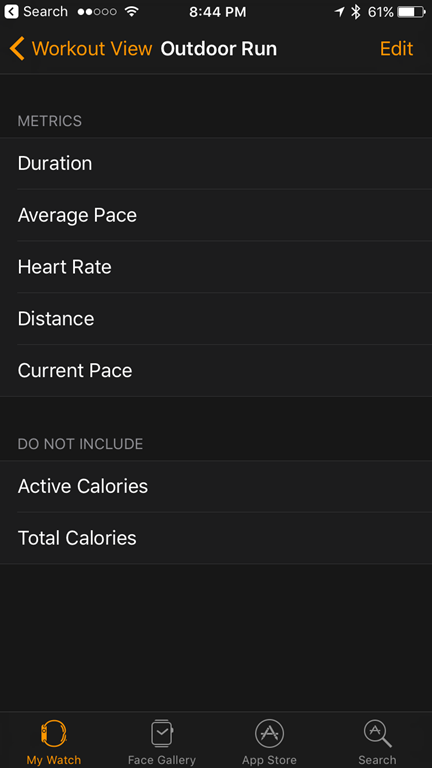Tap the battery indicator icon
This screenshot has width=432, height=768.
(x=412, y=12)
